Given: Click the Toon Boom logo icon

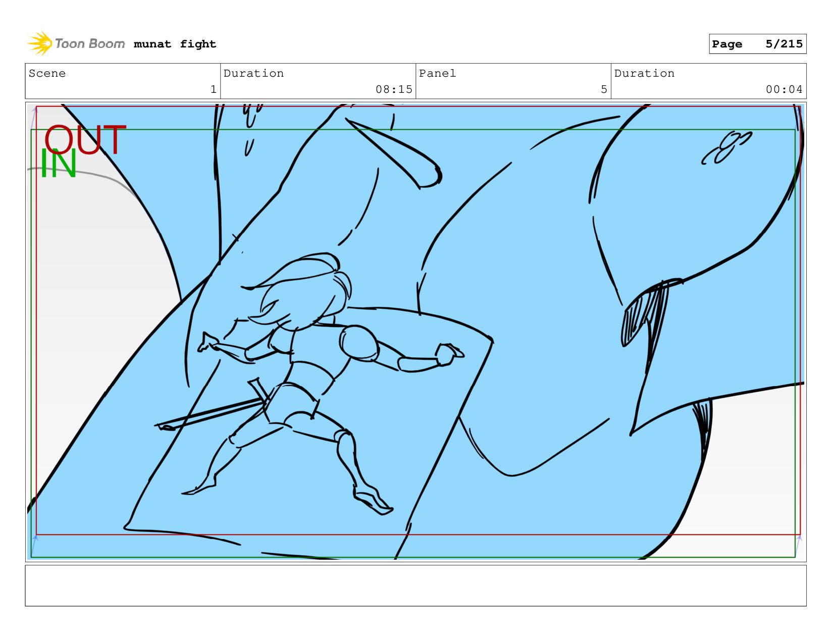Looking at the screenshot, I should (40, 44).
